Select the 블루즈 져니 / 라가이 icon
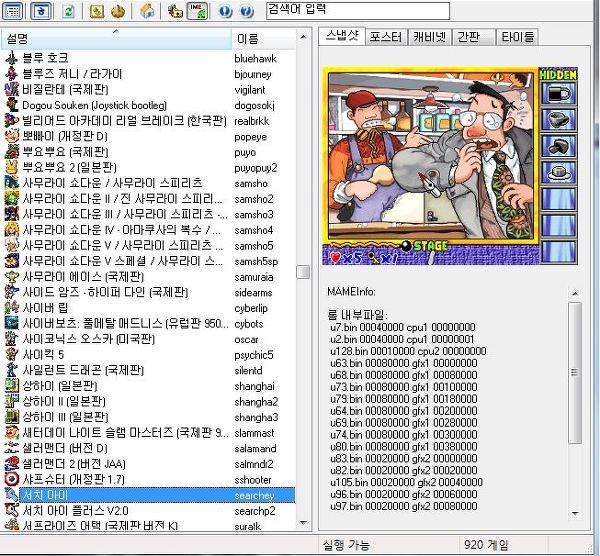The image size is (600, 556). click(x=11, y=74)
